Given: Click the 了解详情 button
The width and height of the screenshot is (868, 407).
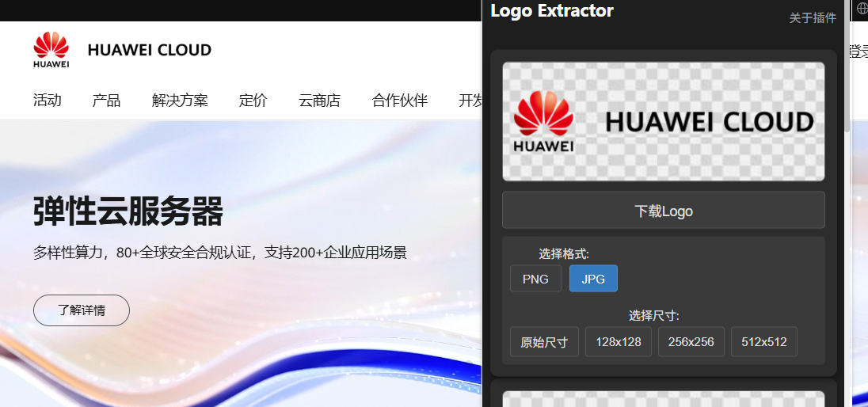Looking at the screenshot, I should pyautogui.click(x=81, y=310).
